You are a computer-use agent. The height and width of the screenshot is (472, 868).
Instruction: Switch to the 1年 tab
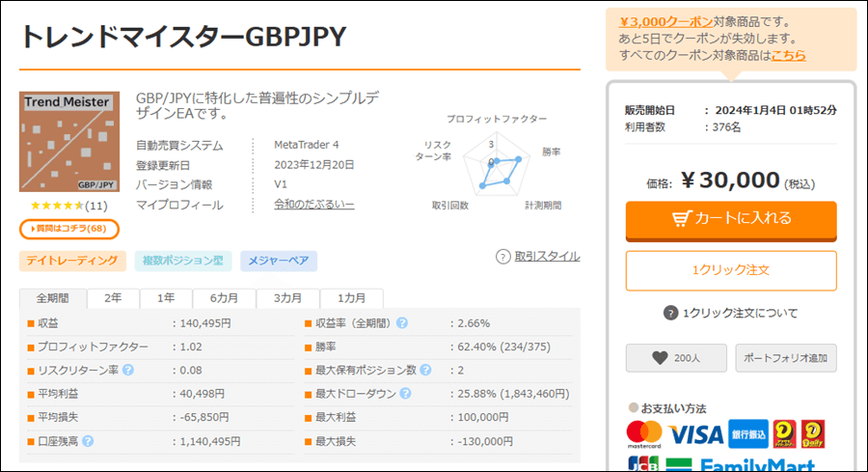coord(166,298)
